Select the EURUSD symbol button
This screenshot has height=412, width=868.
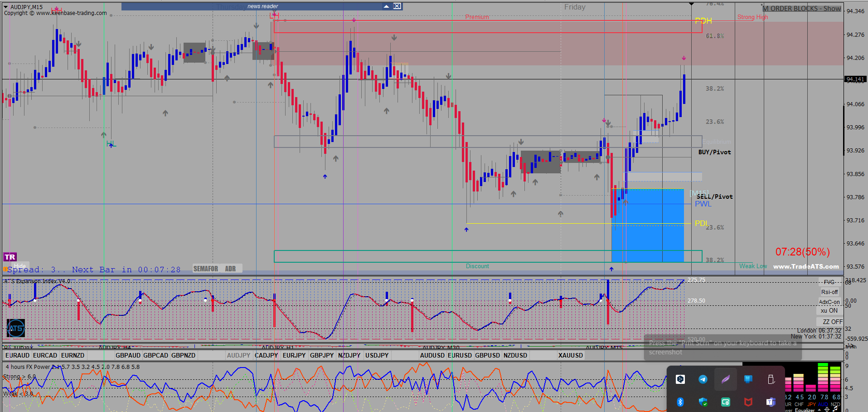click(x=460, y=355)
